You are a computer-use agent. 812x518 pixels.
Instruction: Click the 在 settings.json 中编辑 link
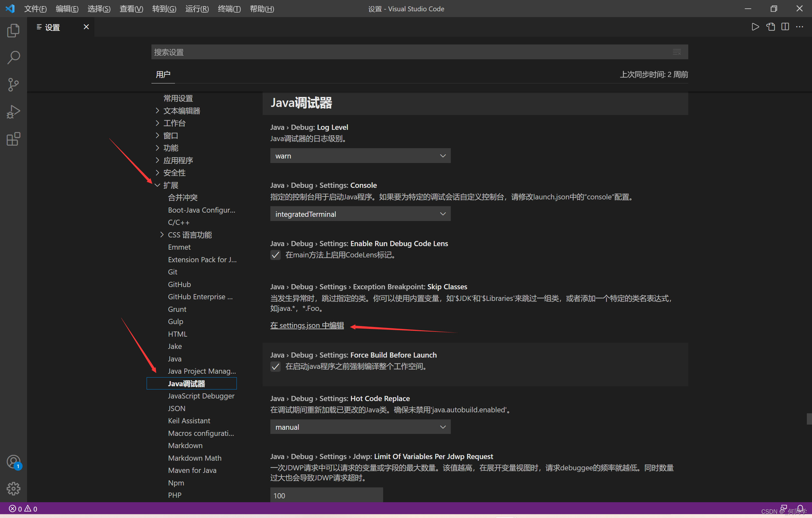pyautogui.click(x=306, y=325)
